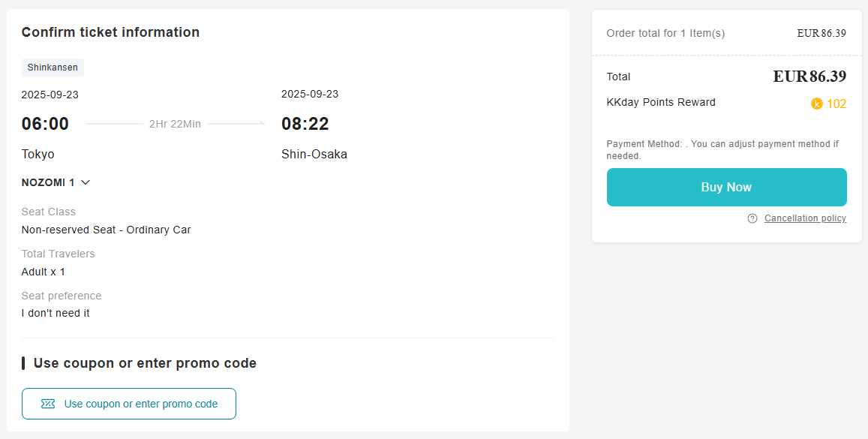
Task: Click the Order total for 1 Item(s) label
Action: click(x=665, y=34)
